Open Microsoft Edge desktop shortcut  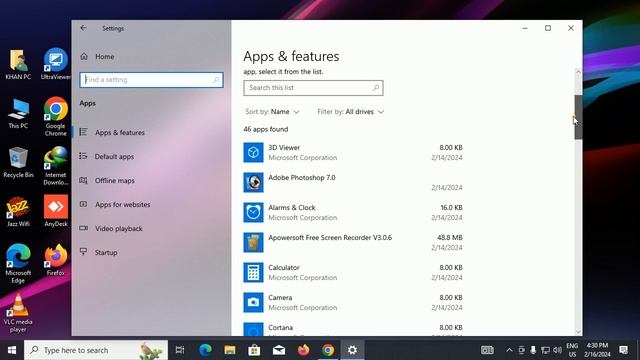tap(18, 264)
